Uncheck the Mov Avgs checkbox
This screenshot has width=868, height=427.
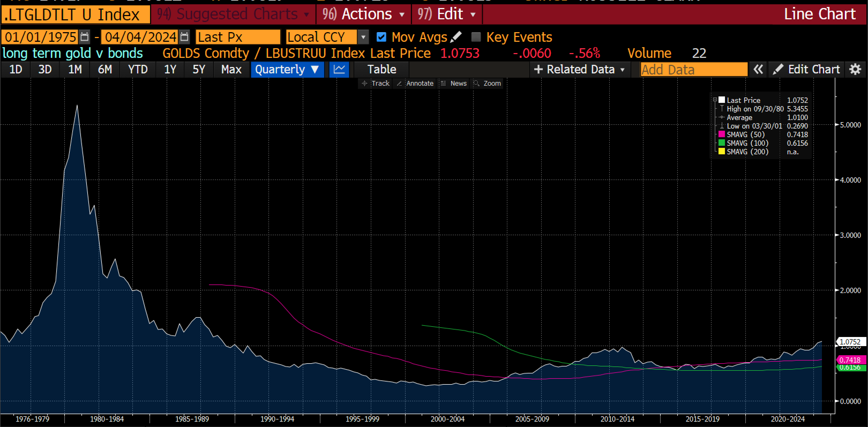381,37
